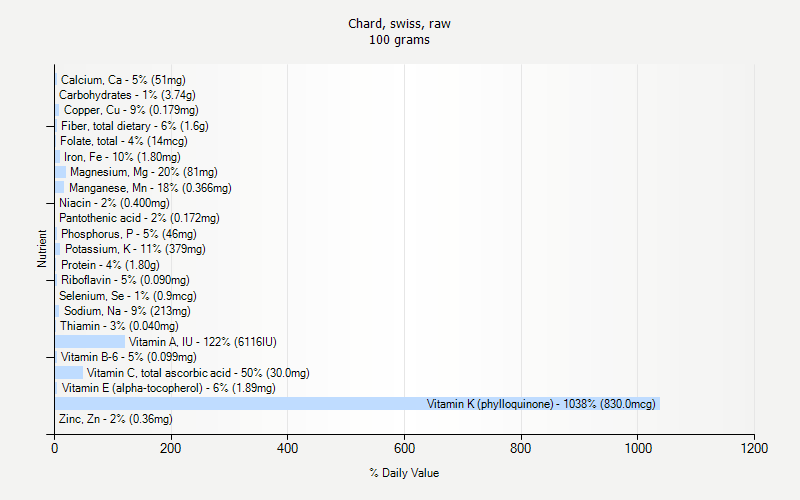Screen dimensions: 800x500
Task: Click the x-axis tick label '0'
Action: (x=55, y=448)
